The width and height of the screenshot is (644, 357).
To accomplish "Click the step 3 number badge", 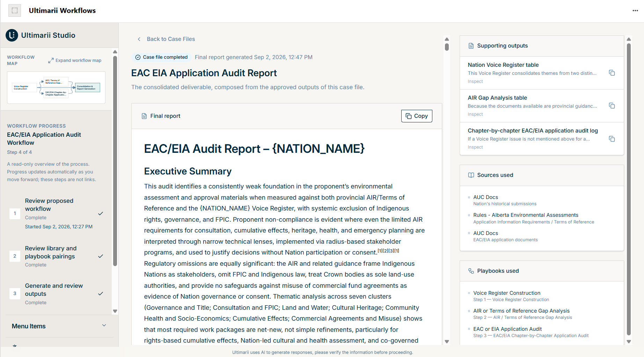I will tap(15, 293).
